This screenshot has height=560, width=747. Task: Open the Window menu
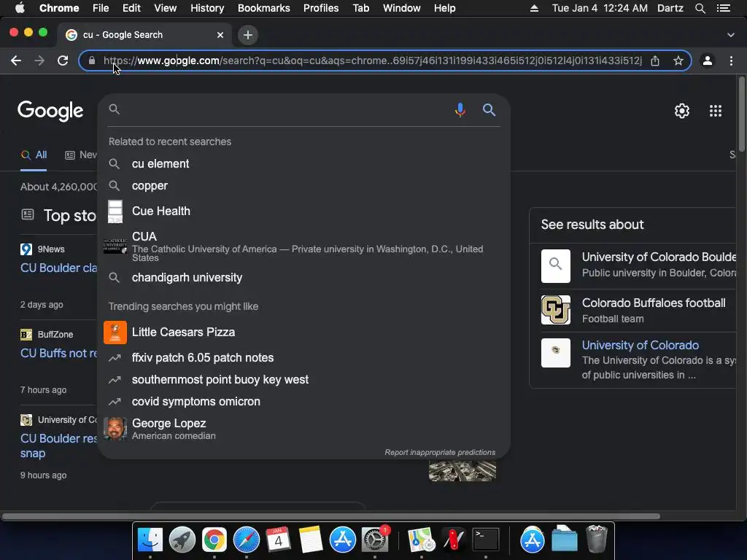pyautogui.click(x=402, y=8)
